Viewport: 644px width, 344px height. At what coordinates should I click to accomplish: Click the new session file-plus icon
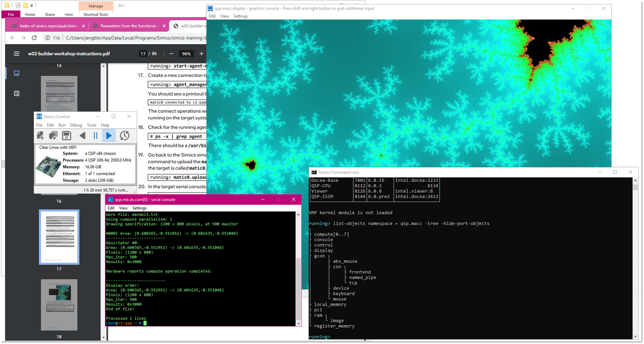point(40,136)
